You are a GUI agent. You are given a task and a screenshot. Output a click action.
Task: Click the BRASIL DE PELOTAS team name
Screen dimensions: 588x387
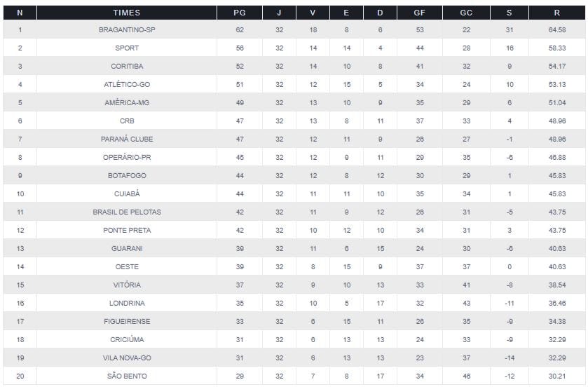pos(127,212)
